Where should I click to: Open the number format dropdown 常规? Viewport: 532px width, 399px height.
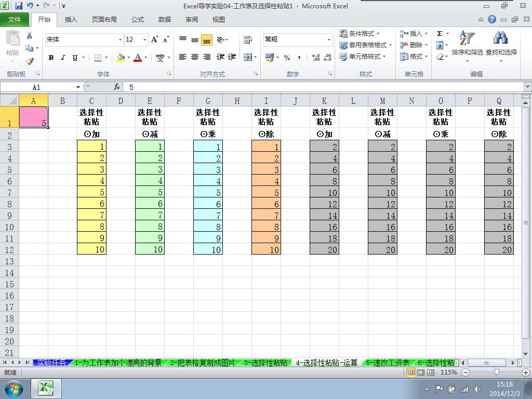(x=329, y=39)
